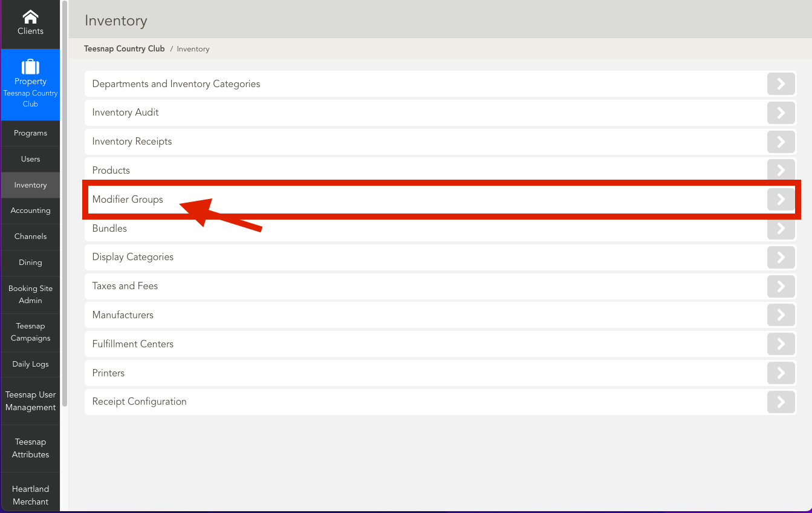Click the Inventory breadcrumb
This screenshot has width=812, height=513.
pos(193,49)
